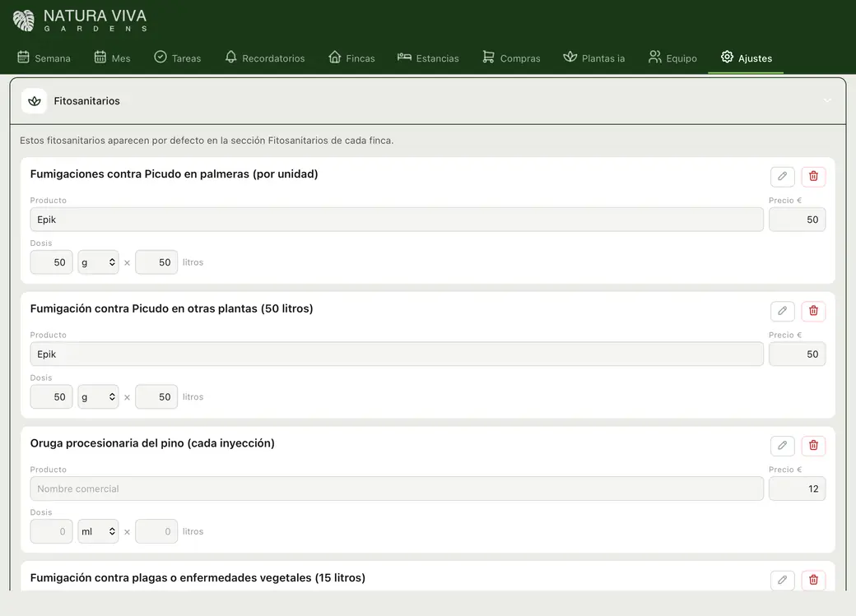Go to the Compras tab
Screen dimensions: 856x616
(x=511, y=58)
